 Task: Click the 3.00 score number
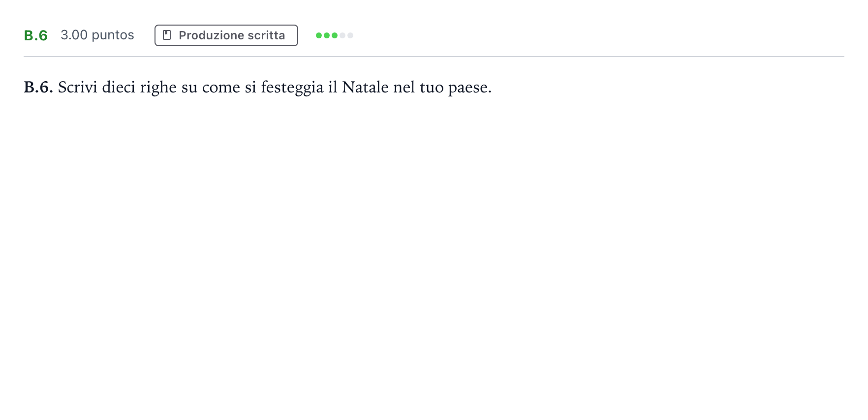click(74, 35)
